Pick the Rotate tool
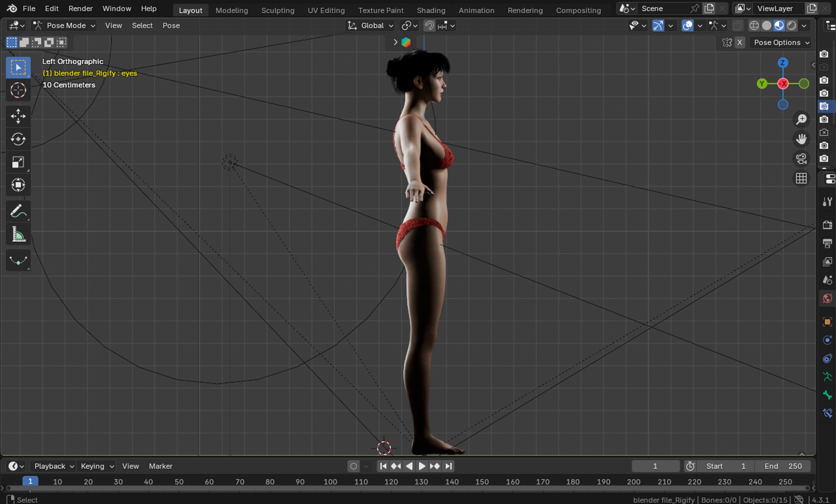836x504 pixels. tap(18, 139)
